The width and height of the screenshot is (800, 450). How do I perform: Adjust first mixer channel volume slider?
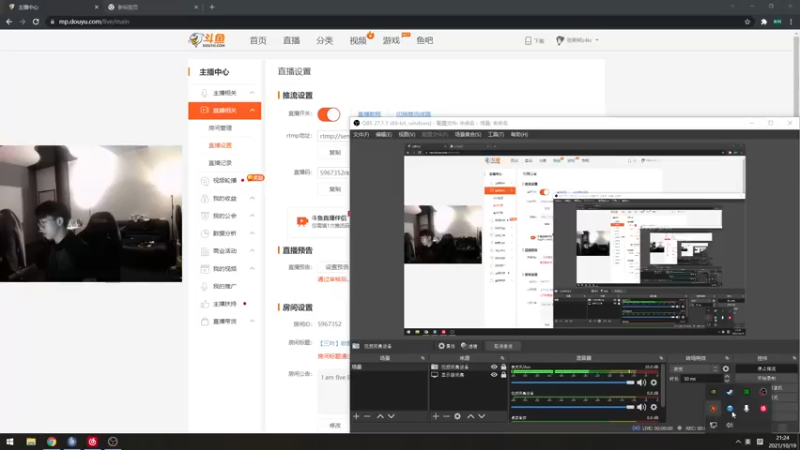572,383
